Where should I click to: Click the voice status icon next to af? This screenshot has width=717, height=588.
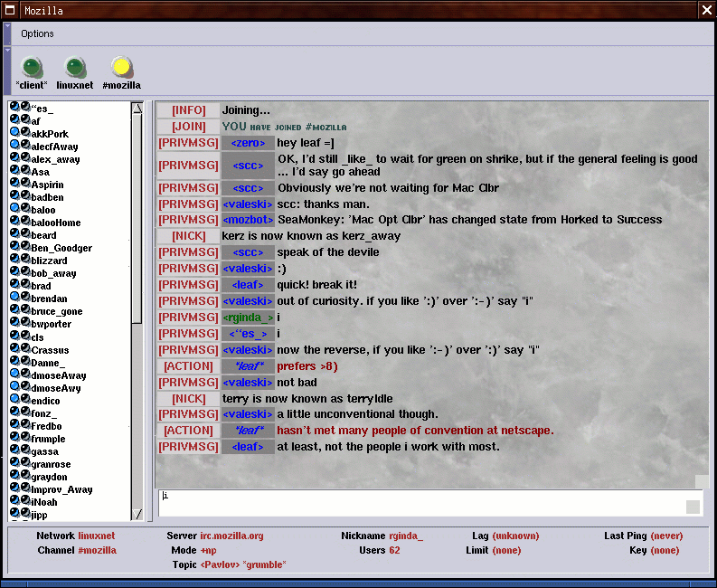click(x=25, y=120)
